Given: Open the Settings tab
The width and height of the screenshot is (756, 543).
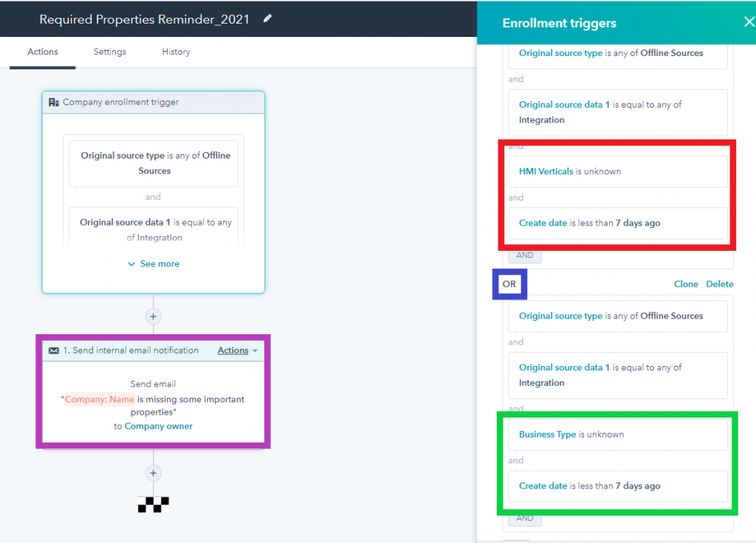Looking at the screenshot, I should pyautogui.click(x=110, y=52).
